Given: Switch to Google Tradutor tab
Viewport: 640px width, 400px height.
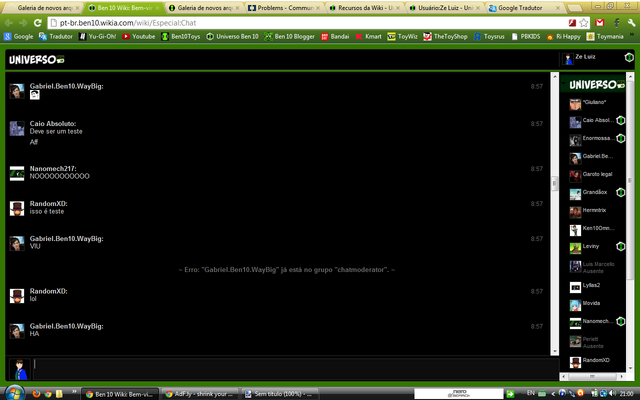Looking at the screenshot, I should pyautogui.click(x=524, y=8).
